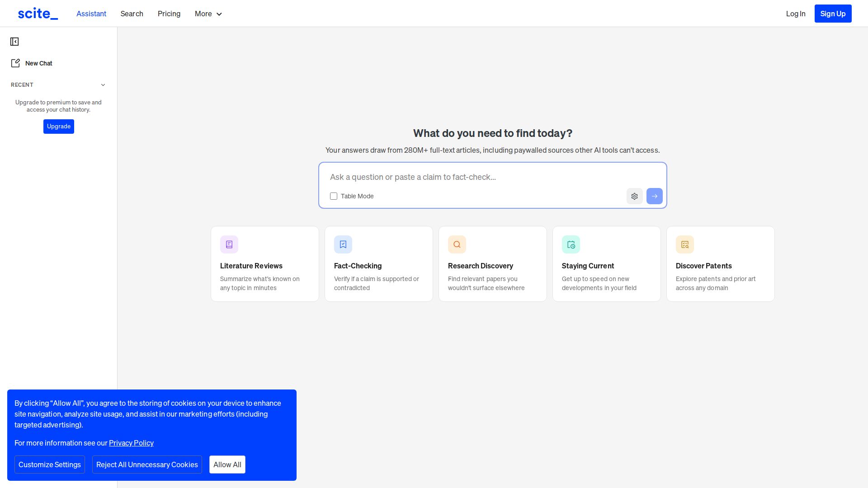Go to the Pricing page
Screen dimensions: 868x488
click(169, 14)
